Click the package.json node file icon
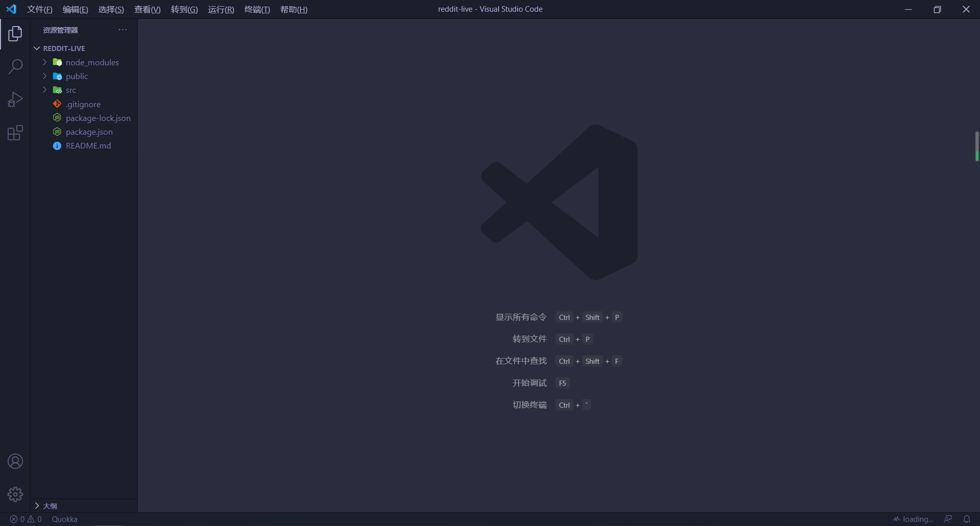This screenshot has height=526, width=980. [x=57, y=132]
